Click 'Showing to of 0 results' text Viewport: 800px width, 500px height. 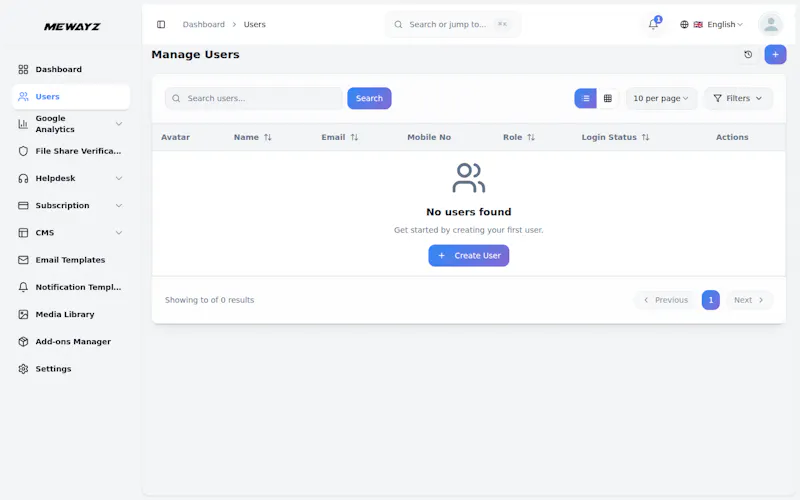[209, 300]
